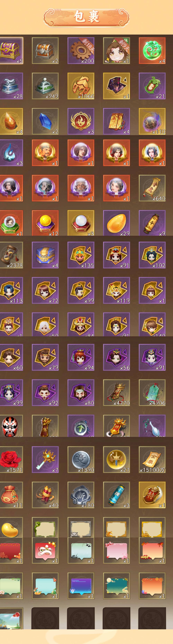Open the bronze gear item x200
Viewport: 173px width, 644px height.
(x=81, y=50)
